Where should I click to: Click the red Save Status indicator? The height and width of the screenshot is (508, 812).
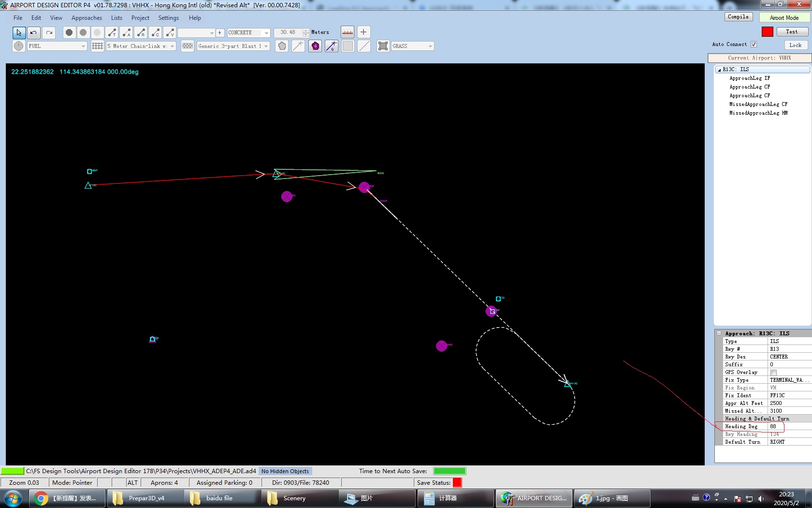[x=457, y=482]
